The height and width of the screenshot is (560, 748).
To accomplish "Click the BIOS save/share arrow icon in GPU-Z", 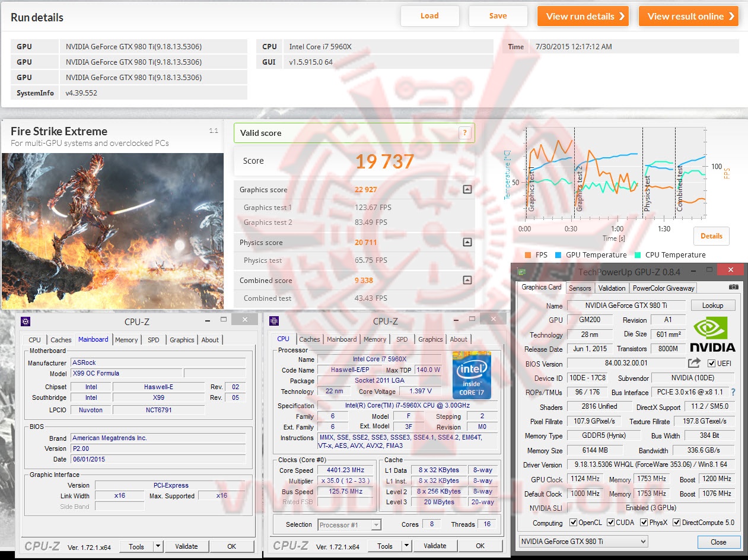I will coord(694,362).
